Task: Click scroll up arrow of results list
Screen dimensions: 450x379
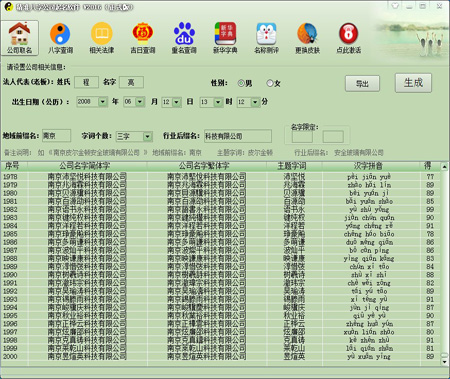Action: tap(444, 166)
